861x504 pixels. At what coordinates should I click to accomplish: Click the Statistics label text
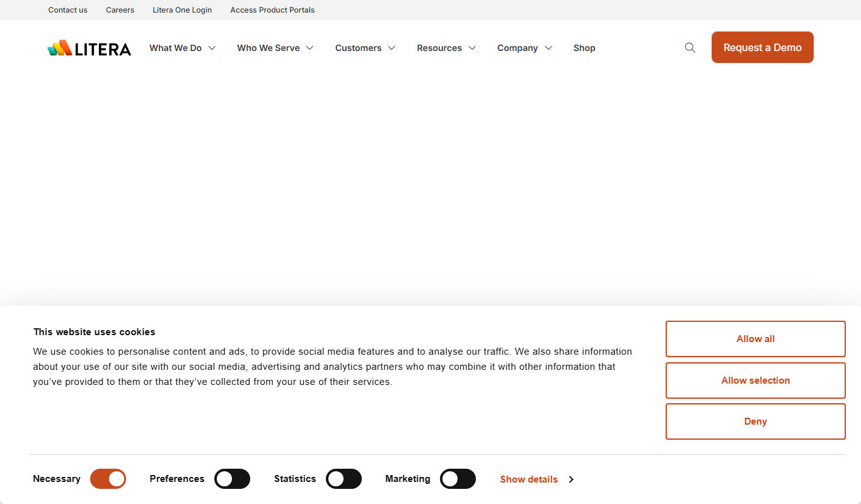pyautogui.click(x=295, y=479)
